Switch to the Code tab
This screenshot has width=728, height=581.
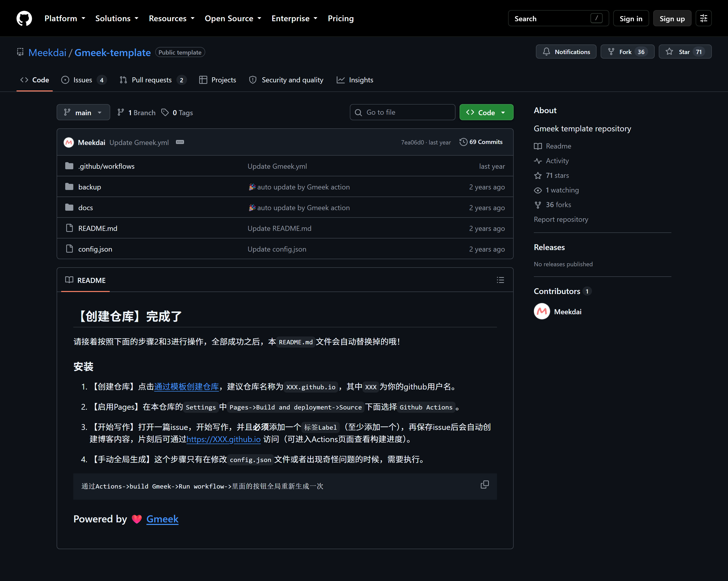[34, 80]
